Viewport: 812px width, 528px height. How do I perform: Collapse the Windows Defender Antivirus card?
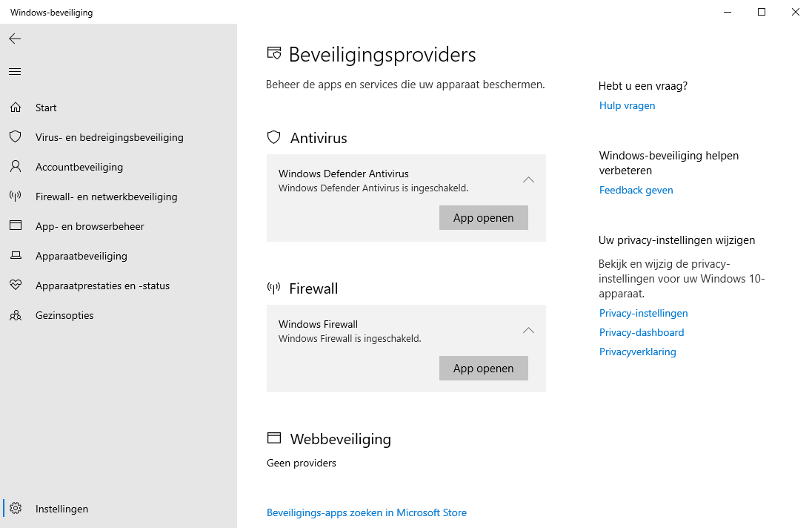(528, 180)
